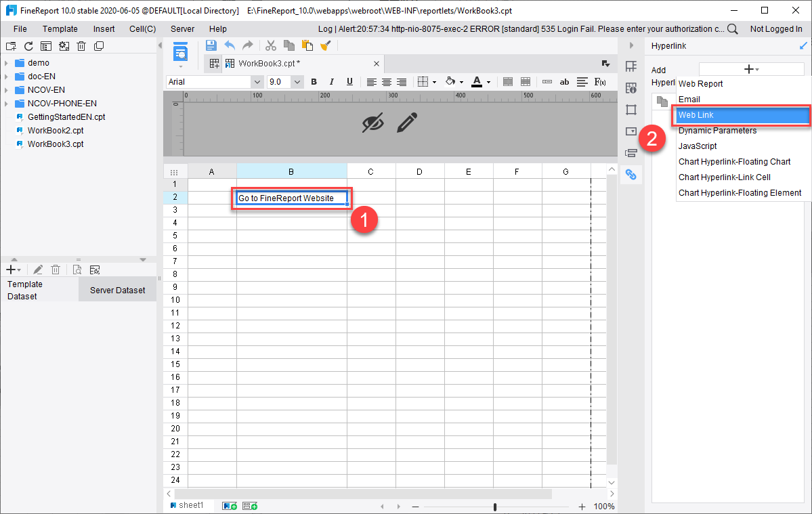812x514 pixels.
Task: Click the Fx formula insert icon
Action: pyautogui.click(x=600, y=82)
